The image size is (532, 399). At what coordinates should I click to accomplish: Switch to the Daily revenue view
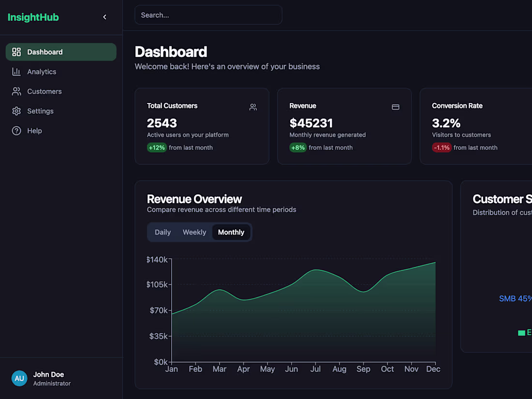point(163,232)
